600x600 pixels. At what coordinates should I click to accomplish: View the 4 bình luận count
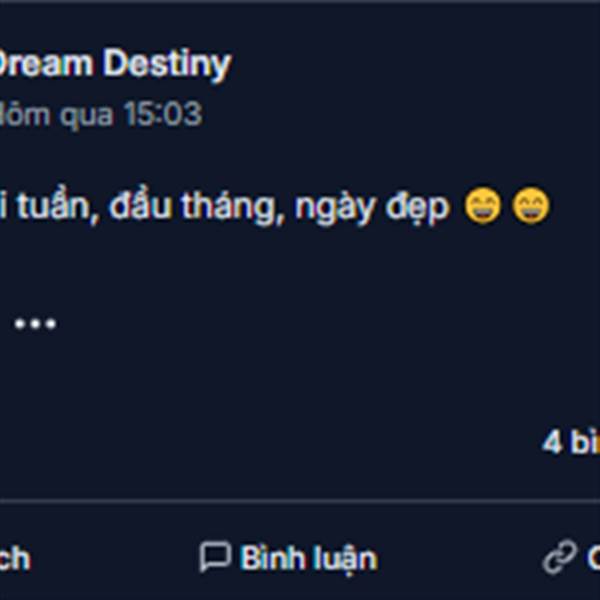pos(571,442)
